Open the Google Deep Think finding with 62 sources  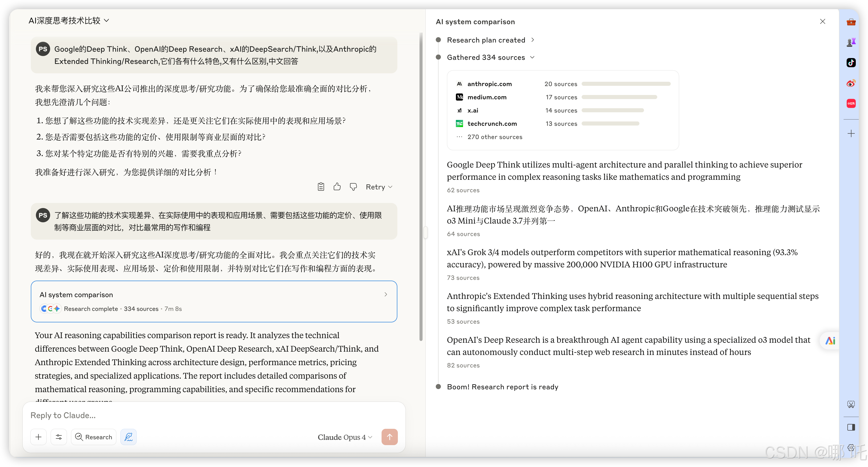tap(624, 171)
